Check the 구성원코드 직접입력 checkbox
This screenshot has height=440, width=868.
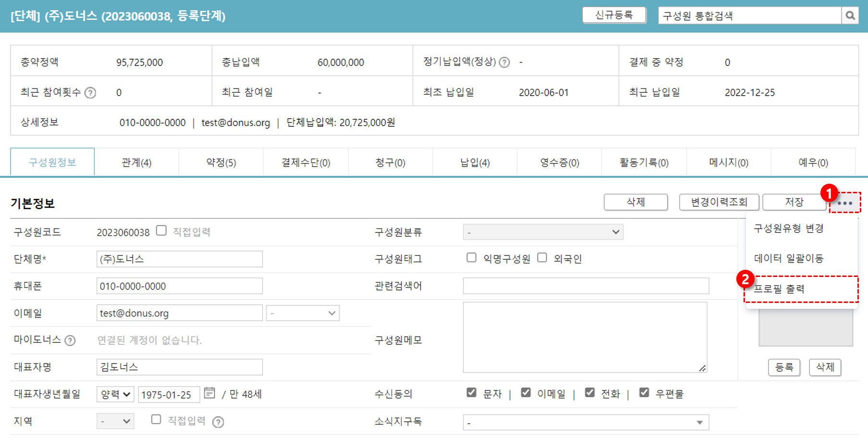click(x=161, y=231)
